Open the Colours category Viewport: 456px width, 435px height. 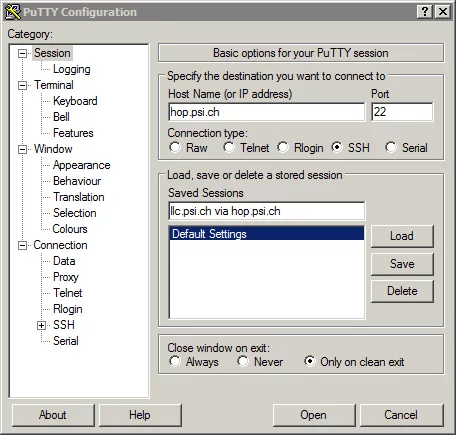coord(70,229)
